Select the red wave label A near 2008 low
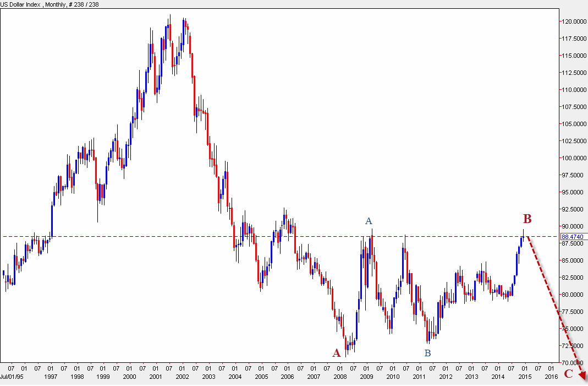 point(337,353)
